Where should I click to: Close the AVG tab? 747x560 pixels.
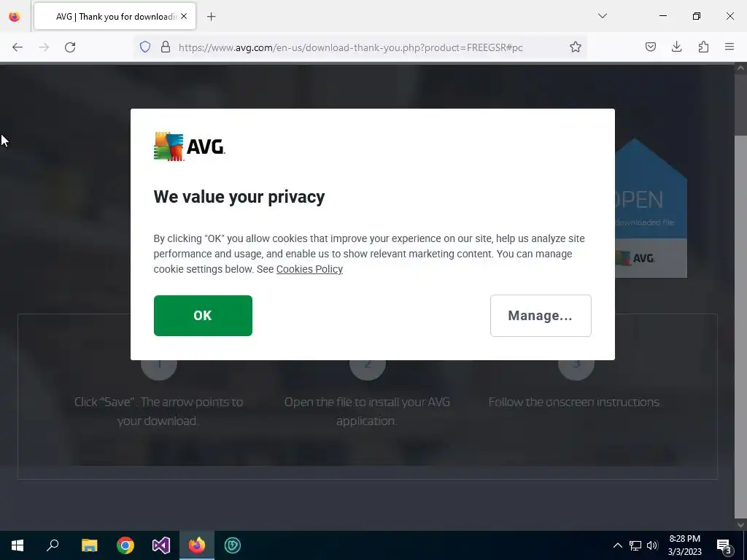click(x=184, y=17)
